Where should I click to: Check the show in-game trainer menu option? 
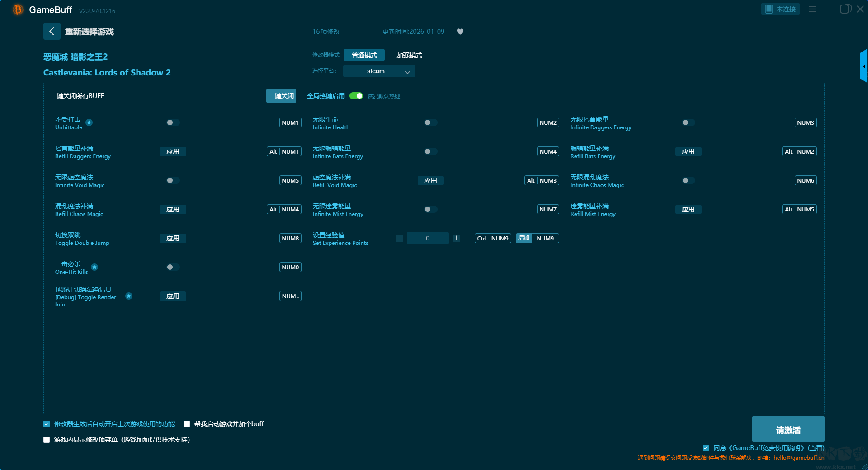point(47,440)
